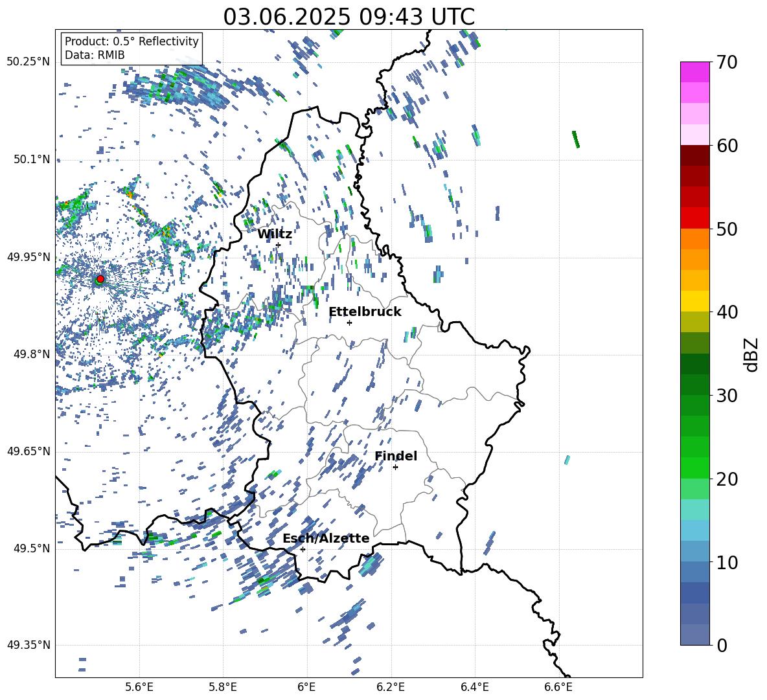Image resolution: width=767 pixels, height=700 pixels.
Task: Click the 49.95°N latitude label
Action: pyautogui.click(x=29, y=257)
